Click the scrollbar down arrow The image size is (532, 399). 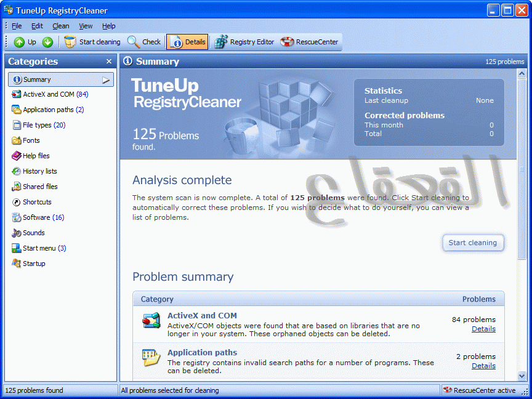pos(522,376)
